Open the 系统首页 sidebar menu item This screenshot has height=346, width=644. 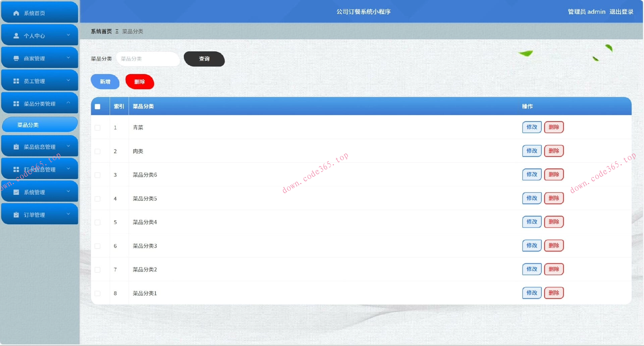40,13
